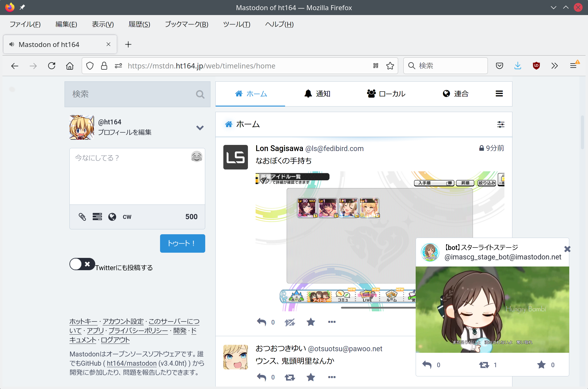Click the disabled boost icon on Lon Sagisawa's post
Screen dimensions: 588x389
tap(290, 322)
